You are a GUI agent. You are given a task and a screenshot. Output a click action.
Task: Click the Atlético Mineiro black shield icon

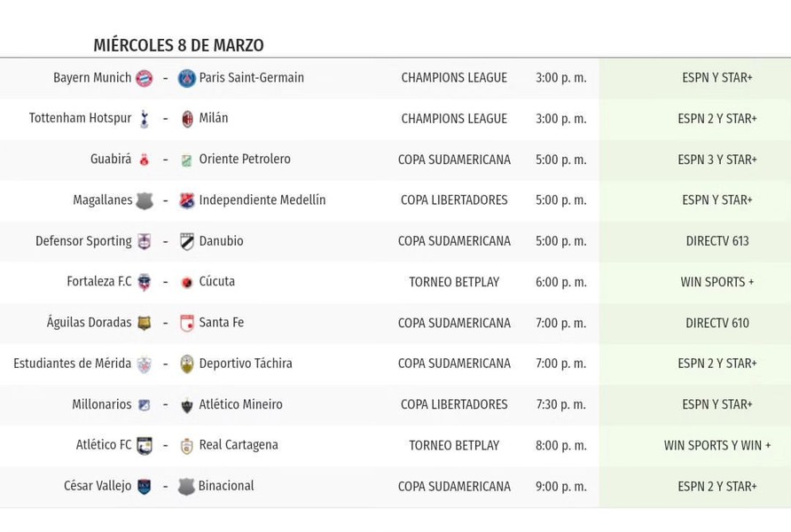[x=186, y=405]
